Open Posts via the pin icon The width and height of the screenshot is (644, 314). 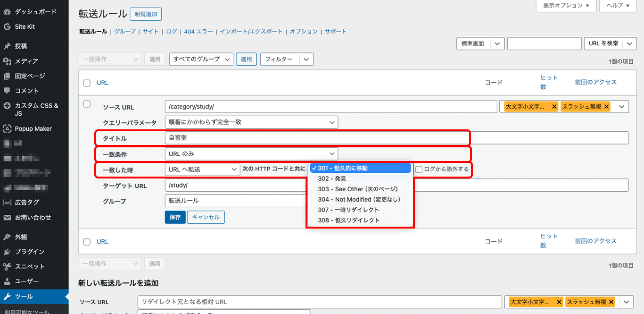click(7, 46)
